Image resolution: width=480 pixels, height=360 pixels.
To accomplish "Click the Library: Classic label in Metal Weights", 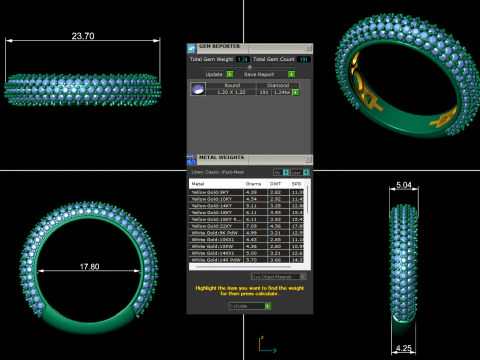I will pos(218,172).
